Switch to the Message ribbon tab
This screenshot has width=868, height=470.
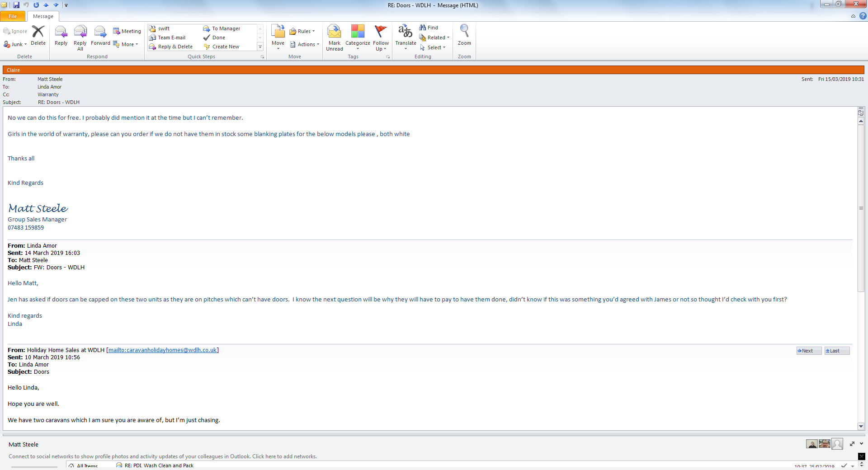click(43, 16)
